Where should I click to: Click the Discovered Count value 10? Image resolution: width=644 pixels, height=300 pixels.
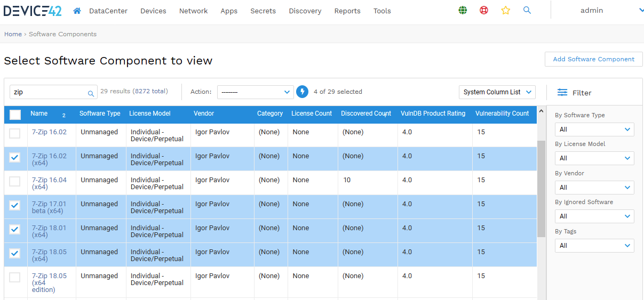click(347, 180)
